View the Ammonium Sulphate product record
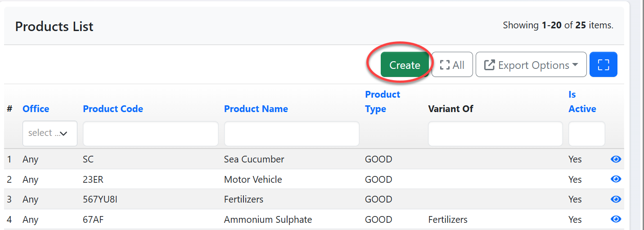Screen dimensions: 644x230 tap(616, 219)
